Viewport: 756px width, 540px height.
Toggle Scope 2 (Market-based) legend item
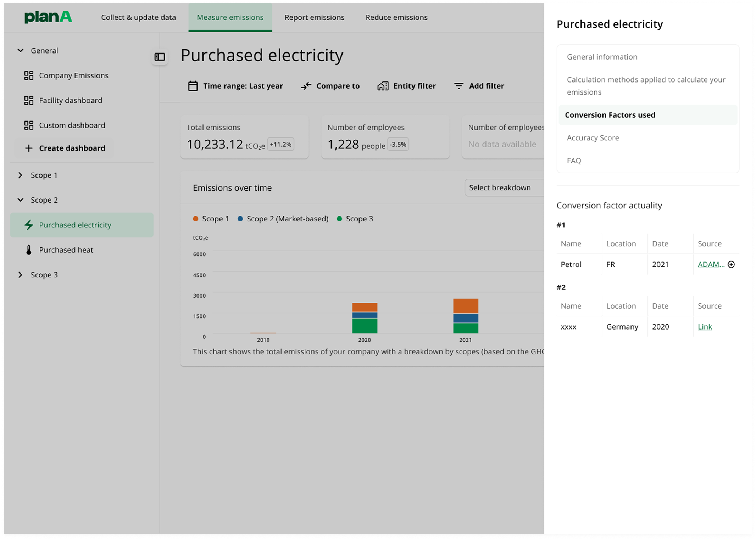[x=283, y=219]
